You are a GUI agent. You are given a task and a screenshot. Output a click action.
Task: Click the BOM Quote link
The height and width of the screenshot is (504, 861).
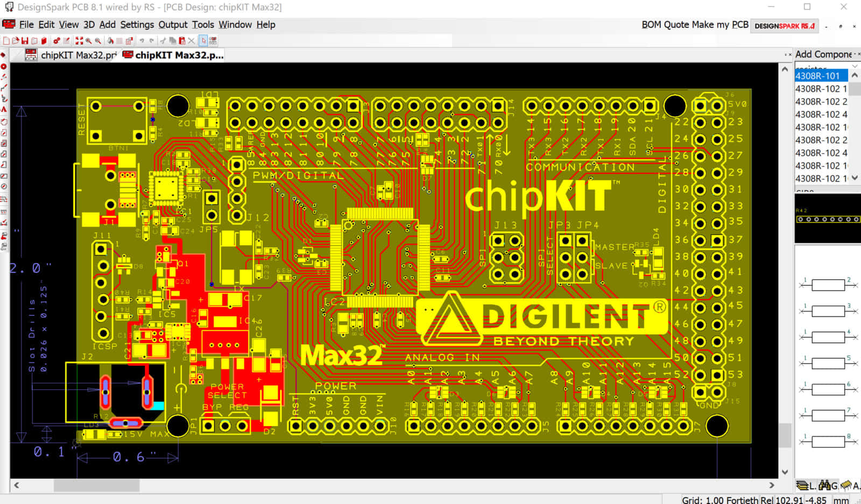[666, 25]
